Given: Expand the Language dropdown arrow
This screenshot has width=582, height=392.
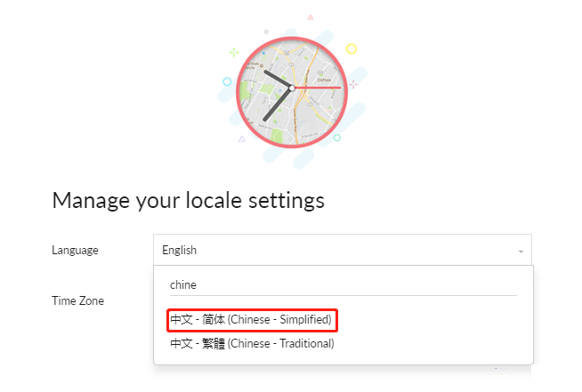Looking at the screenshot, I should [521, 252].
